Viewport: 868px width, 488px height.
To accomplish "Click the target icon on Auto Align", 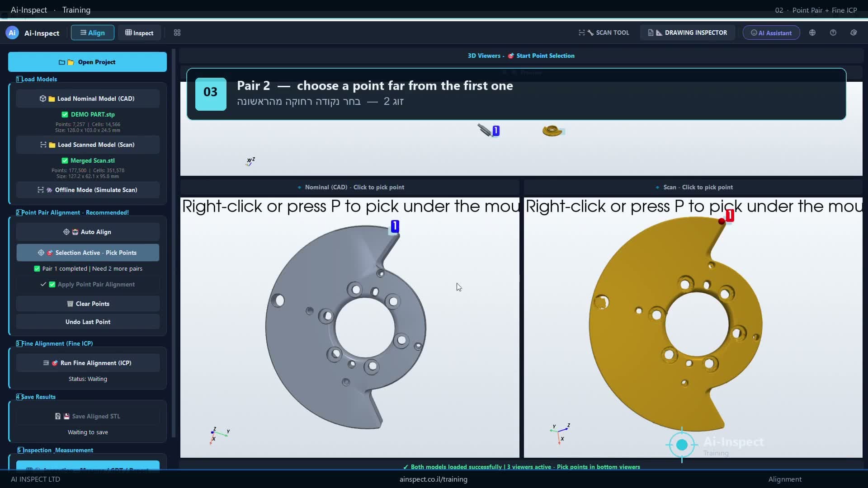I will [x=66, y=232].
